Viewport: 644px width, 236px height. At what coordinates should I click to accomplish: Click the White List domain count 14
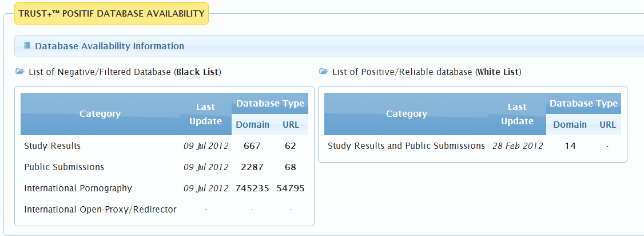click(x=570, y=146)
